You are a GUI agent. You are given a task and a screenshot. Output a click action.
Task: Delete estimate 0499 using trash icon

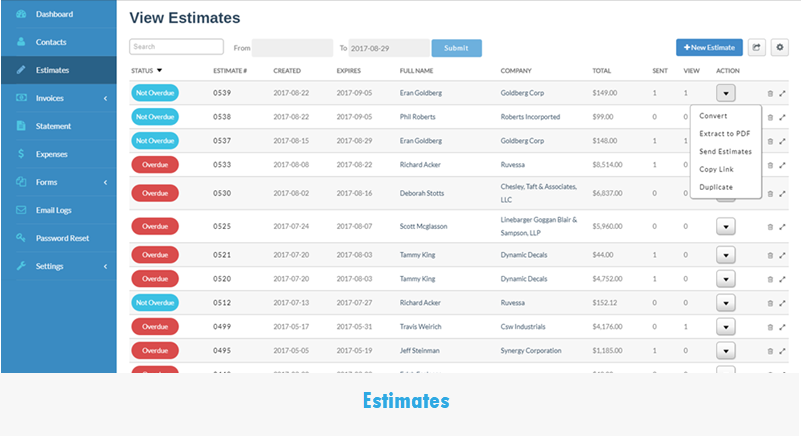click(770, 328)
